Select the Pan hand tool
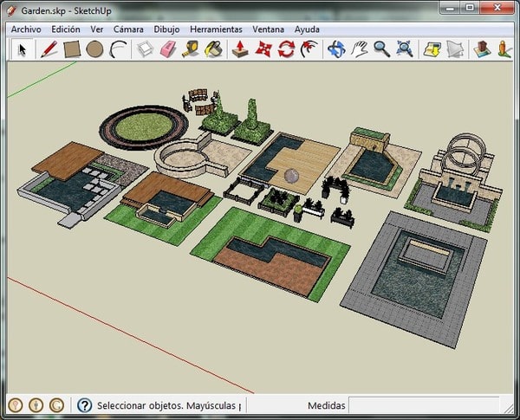The height and width of the screenshot is (420, 520). click(x=359, y=49)
